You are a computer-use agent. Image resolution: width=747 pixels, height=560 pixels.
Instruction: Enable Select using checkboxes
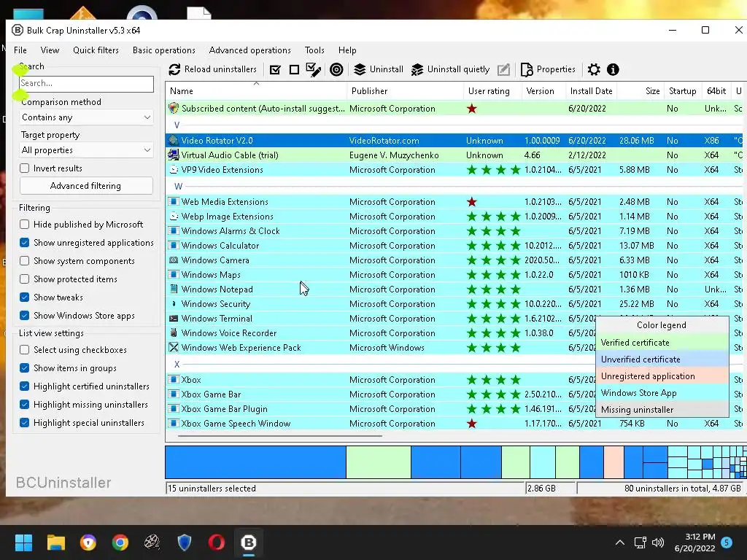24,349
